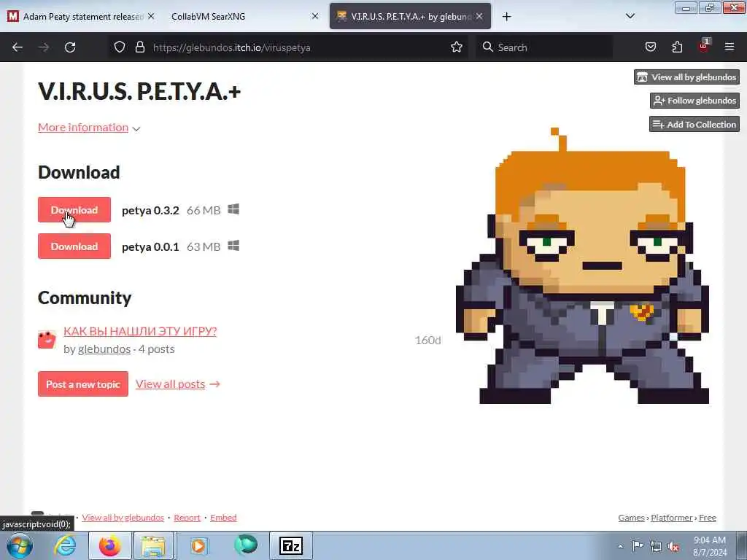Launch Internet Explorer from taskbar
This screenshot has height=560, width=747.
pyautogui.click(x=65, y=545)
